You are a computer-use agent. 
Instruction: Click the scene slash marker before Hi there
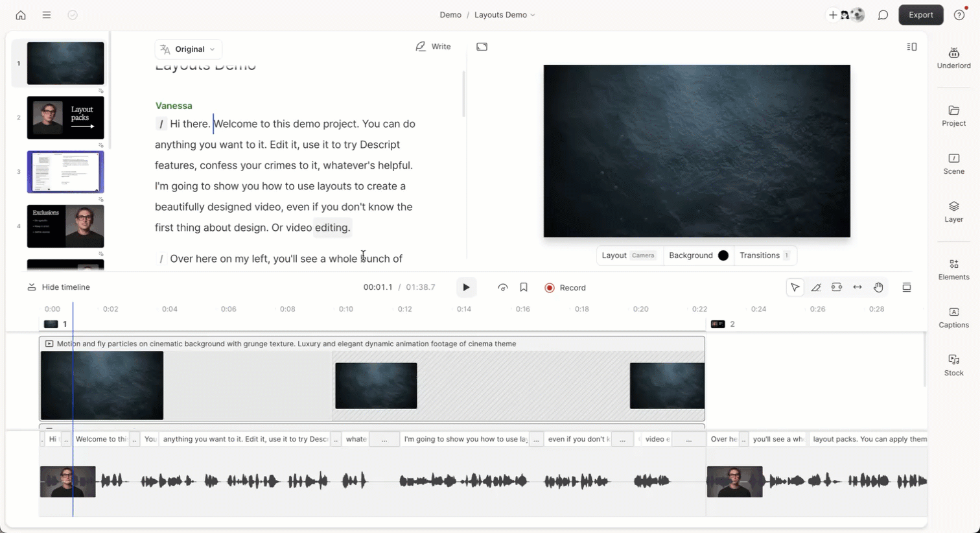tap(161, 124)
